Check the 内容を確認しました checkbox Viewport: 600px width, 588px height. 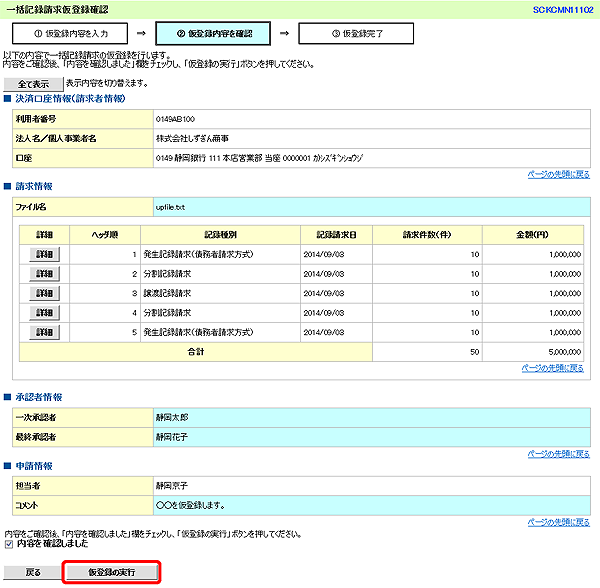(x=9, y=544)
